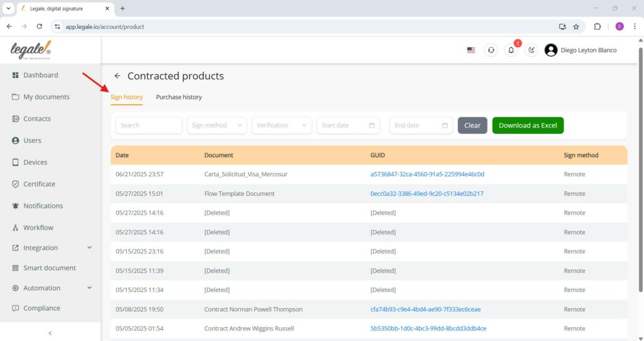
Task: Select Contract Andrew Wiggins Russell cell
Action: [x=249, y=328]
